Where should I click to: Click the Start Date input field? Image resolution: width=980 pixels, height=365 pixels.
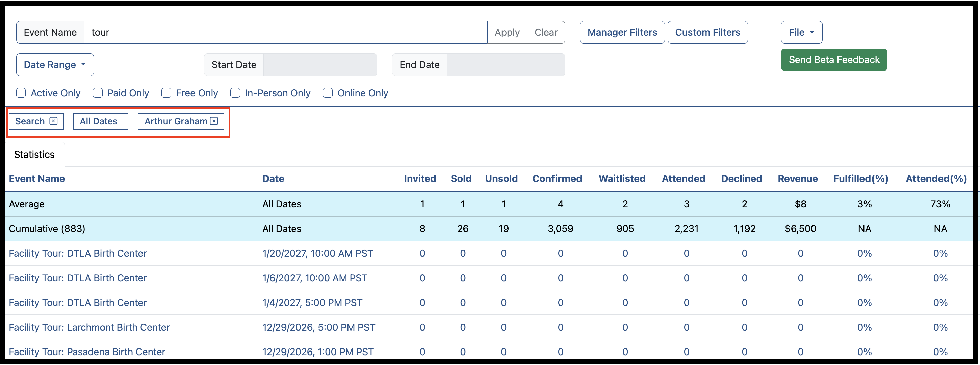[x=320, y=65]
